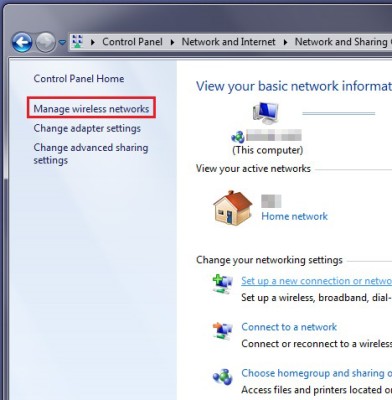This screenshot has width=392, height=400.
Task: Open Choose homegroup and sharing options
Action: [x=316, y=373]
